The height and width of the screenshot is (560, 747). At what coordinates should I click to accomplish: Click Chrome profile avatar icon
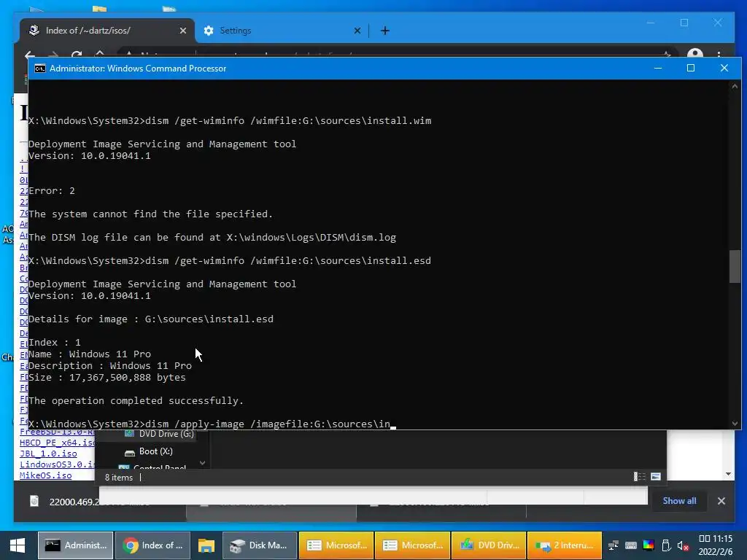point(695,53)
